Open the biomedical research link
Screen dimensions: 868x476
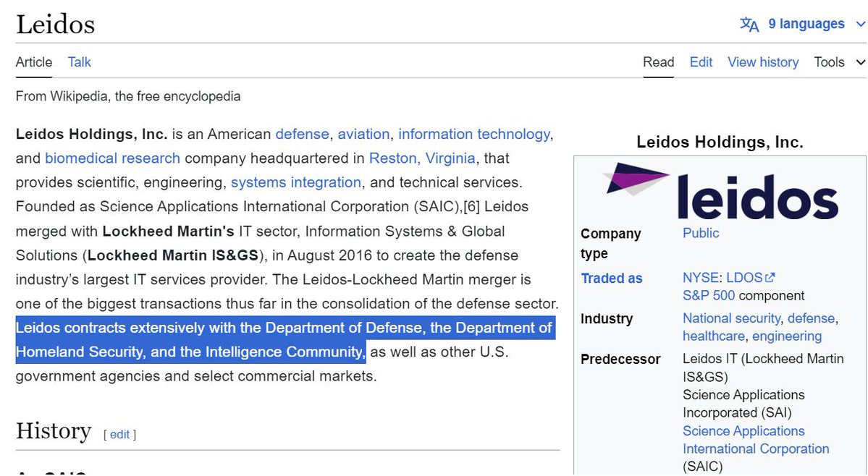pyautogui.click(x=112, y=158)
